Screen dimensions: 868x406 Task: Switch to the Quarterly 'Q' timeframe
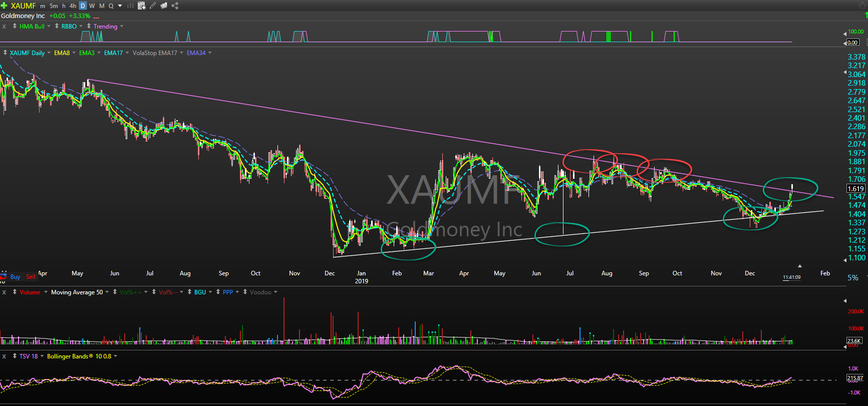coord(111,6)
